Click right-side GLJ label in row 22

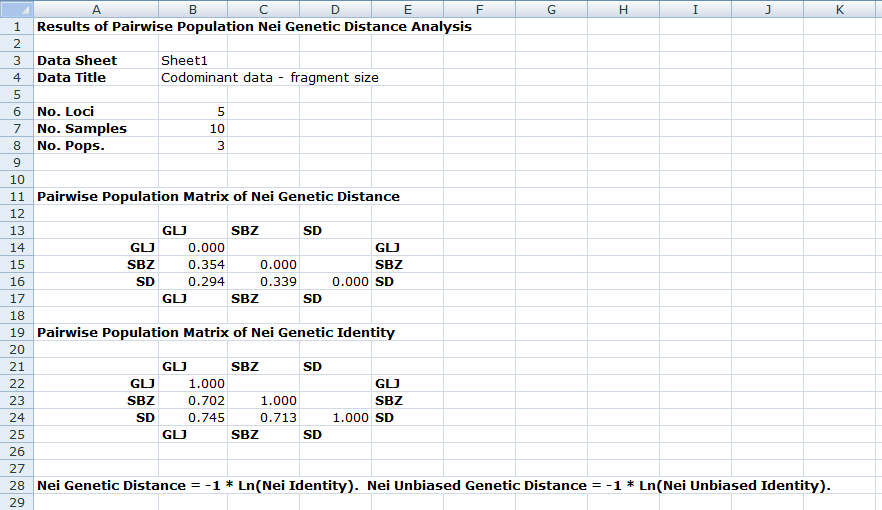pos(388,383)
